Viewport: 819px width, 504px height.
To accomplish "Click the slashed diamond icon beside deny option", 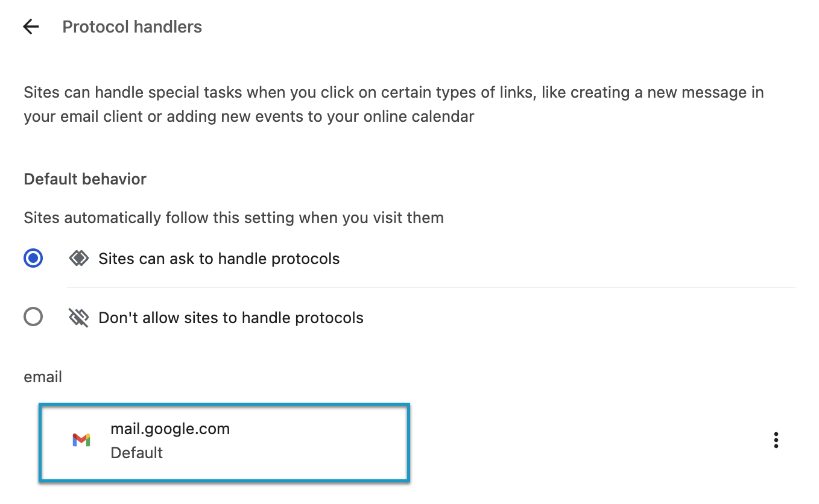I will coord(78,317).
